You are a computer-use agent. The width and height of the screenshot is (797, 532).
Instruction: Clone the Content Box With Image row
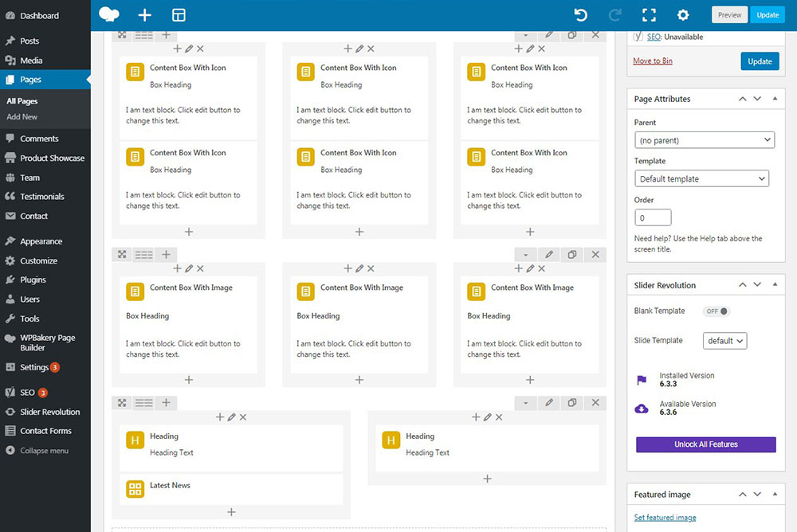[571, 254]
